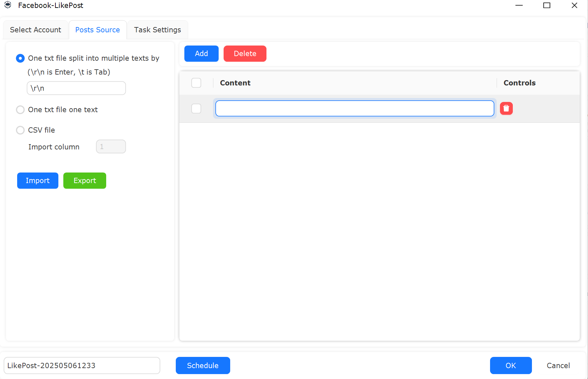This screenshot has width=588, height=379.
Task: Click the red Delete button
Action: [x=245, y=53]
